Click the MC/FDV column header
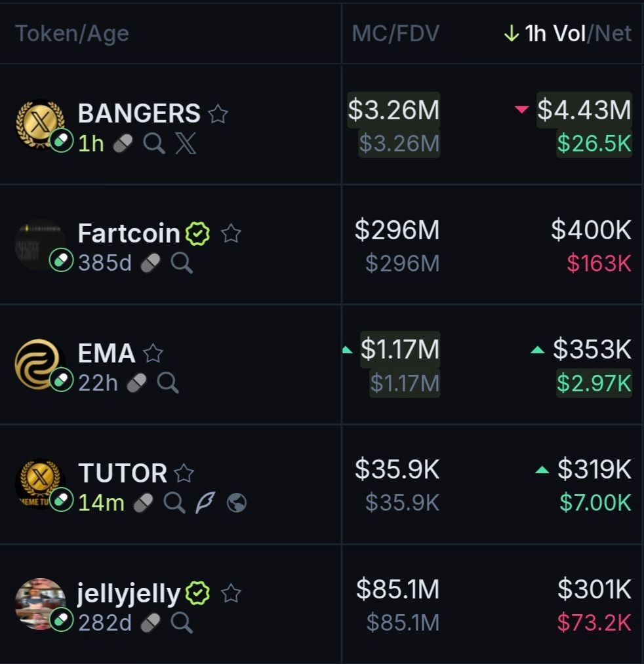The image size is (644, 664). coord(395,33)
